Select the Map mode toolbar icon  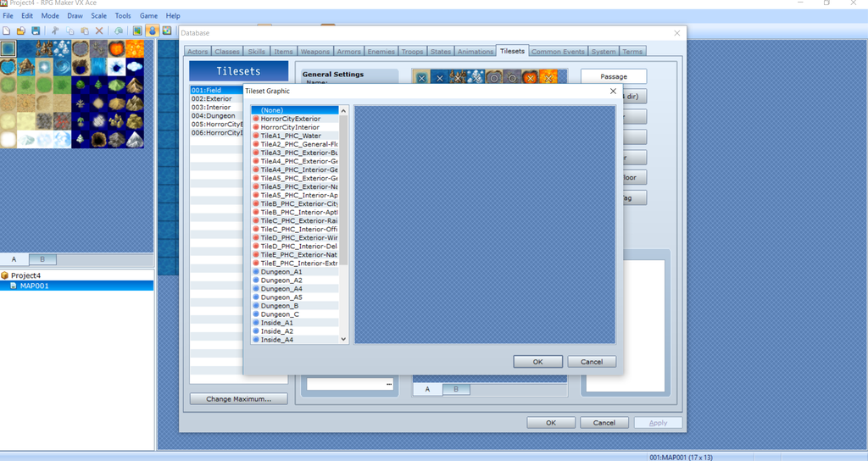coord(136,31)
